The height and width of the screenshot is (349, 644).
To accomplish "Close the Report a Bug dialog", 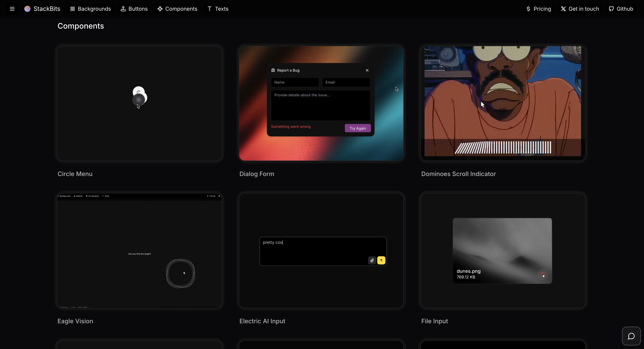I will (x=367, y=70).
